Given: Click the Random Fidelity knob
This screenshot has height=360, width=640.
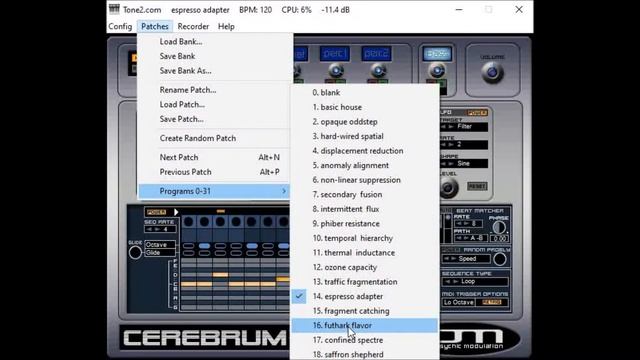Looking at the screenshot, I should (x=500, y=259).
